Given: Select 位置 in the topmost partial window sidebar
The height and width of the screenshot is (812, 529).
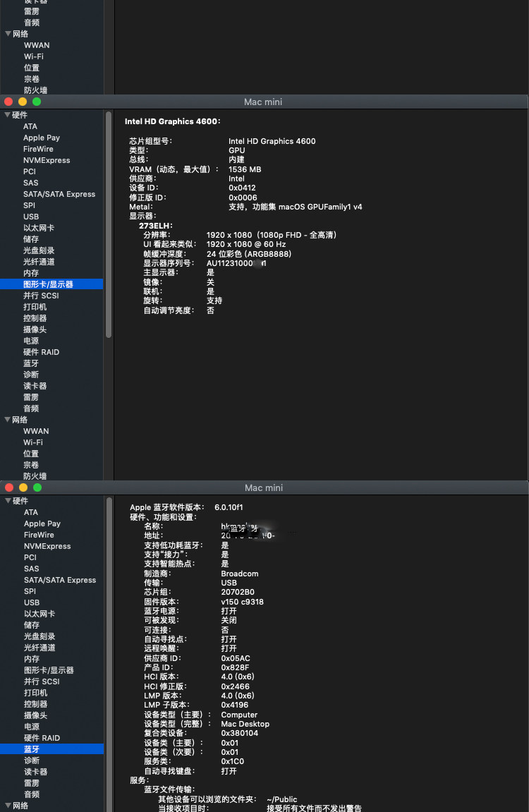Looking at the screenshot, I should tap(32, 68).
